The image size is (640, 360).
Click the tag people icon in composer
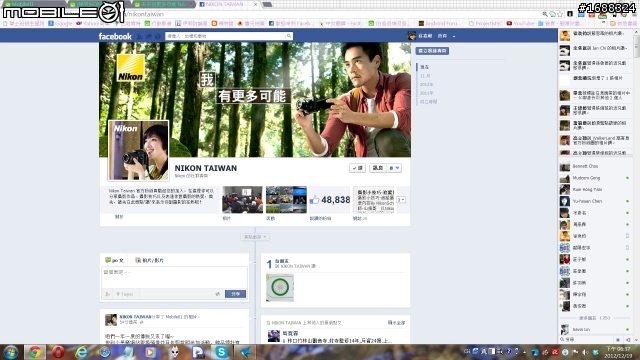point(107,294)
